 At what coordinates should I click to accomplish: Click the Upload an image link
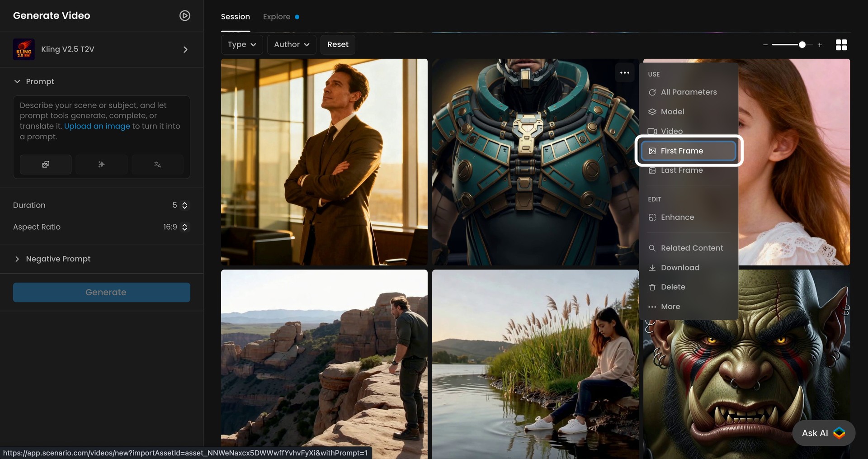click(97, 126)
